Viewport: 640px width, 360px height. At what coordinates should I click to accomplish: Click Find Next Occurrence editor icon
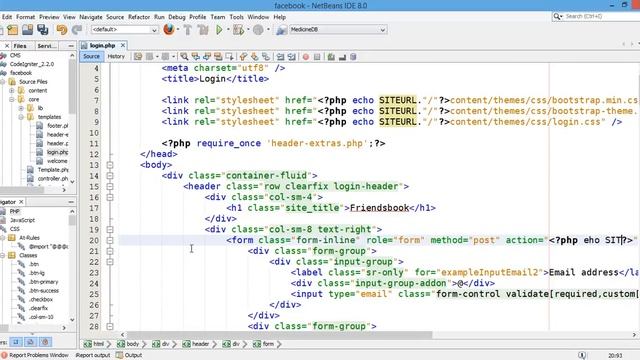click(207, 57)
